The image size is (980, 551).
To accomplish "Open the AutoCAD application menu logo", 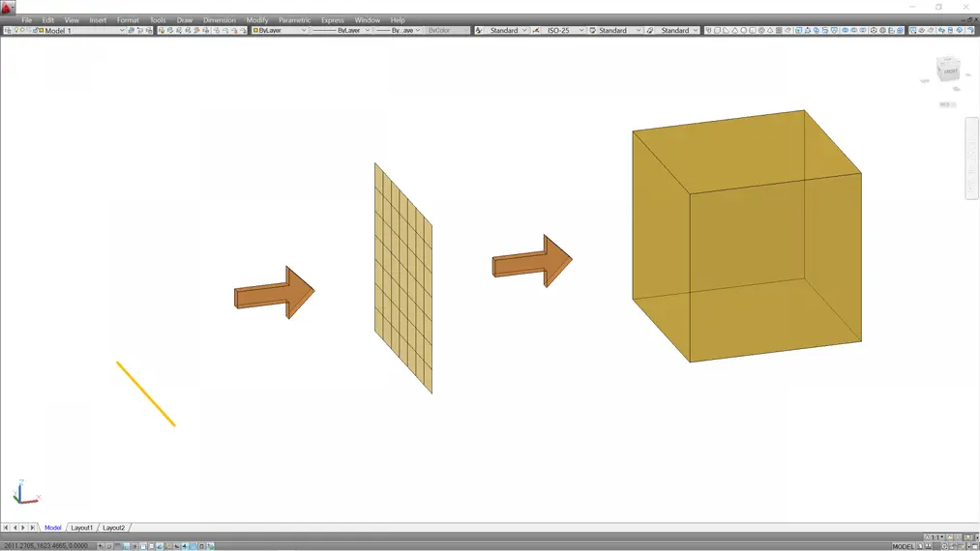I will [7, 7].
